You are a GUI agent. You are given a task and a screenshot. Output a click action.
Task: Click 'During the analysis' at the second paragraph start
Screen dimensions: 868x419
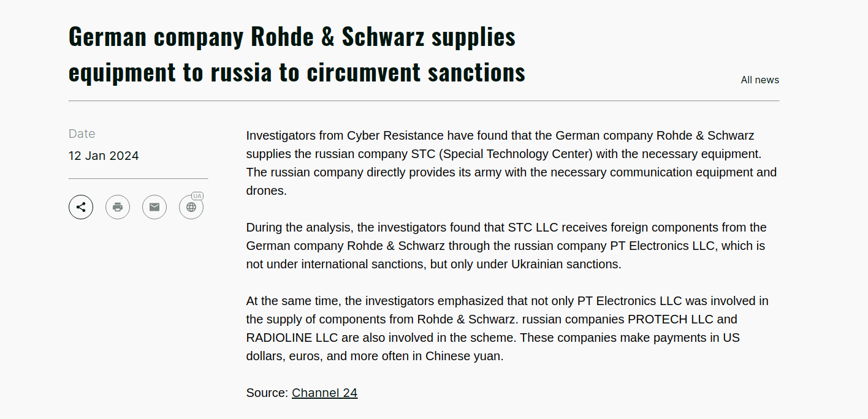(299, 227)
